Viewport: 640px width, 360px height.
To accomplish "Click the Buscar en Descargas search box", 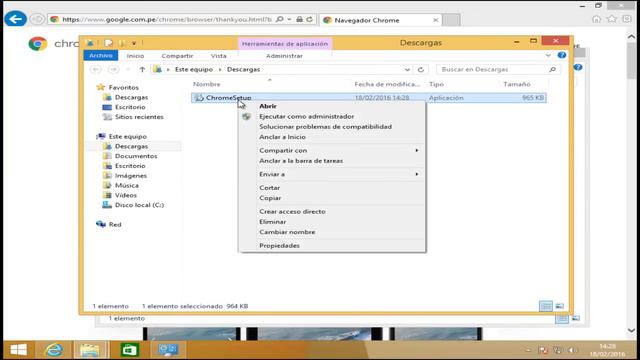I will 498,69.
